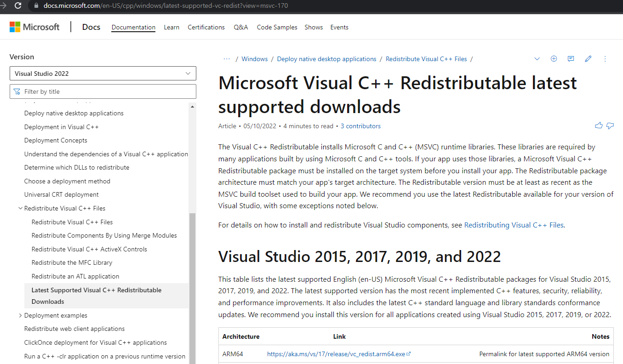The width and height of the screenshot is (623, 364).
Task: Click the lock icon in address bar
Action: click(36, 6)
